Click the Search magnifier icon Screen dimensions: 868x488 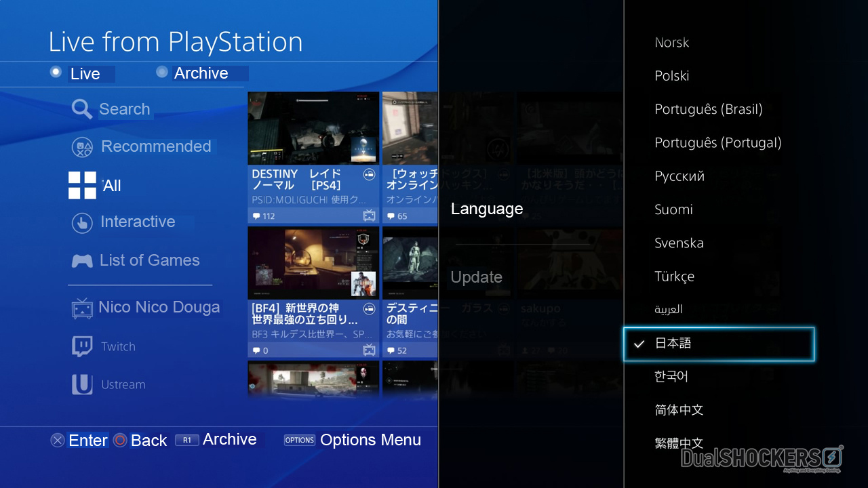coord(82,109)
